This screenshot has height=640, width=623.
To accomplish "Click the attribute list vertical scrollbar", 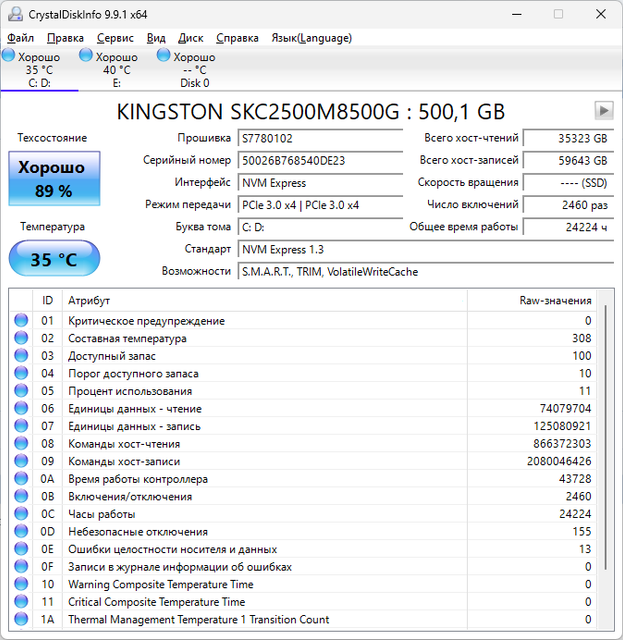I will [605, 437].
